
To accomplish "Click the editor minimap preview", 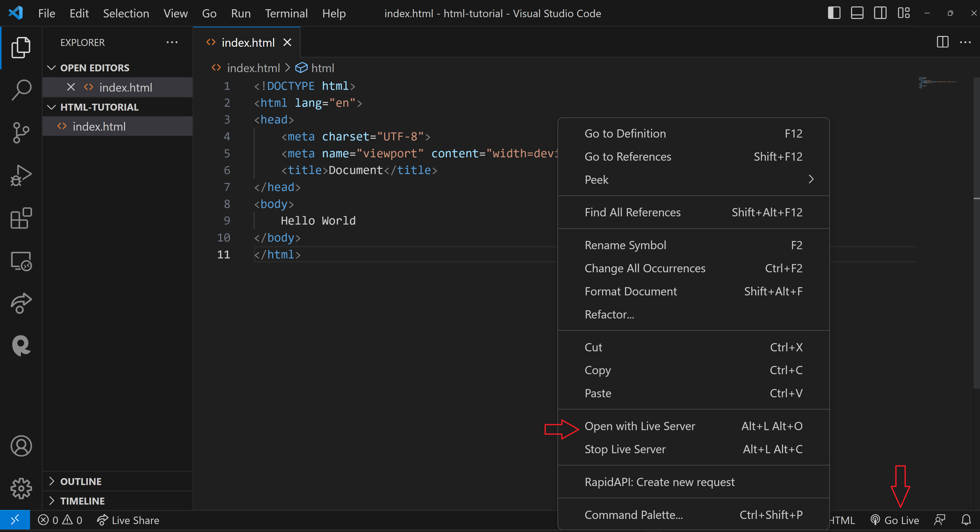I will click(937, 83).
